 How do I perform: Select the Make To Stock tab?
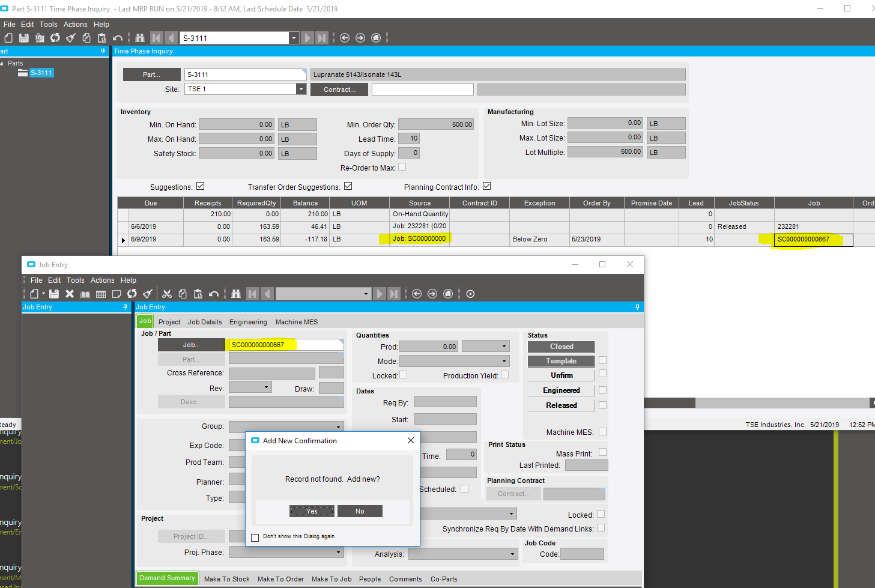[226, 579]
